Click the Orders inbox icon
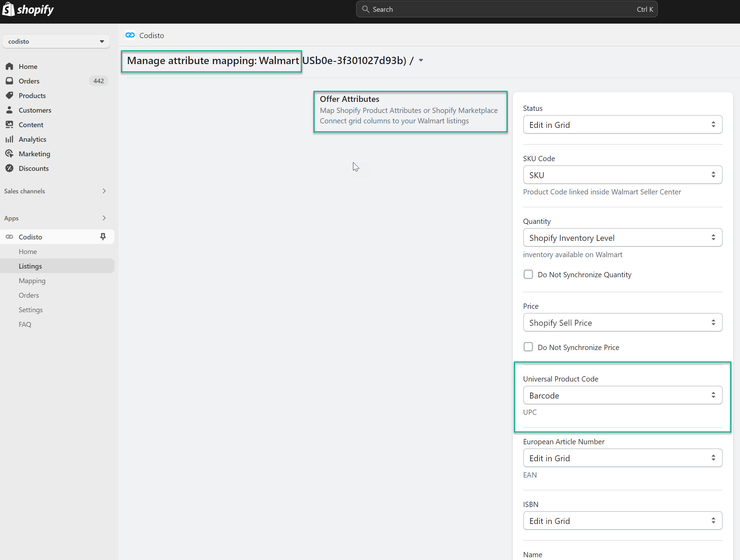740x560 pixels. point(9,81)
